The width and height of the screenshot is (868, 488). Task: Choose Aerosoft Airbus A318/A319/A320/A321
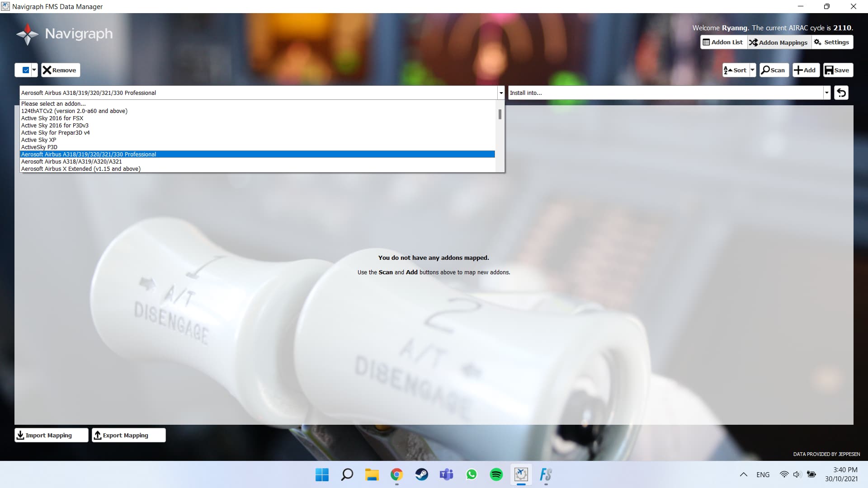[x=258, y=161]
